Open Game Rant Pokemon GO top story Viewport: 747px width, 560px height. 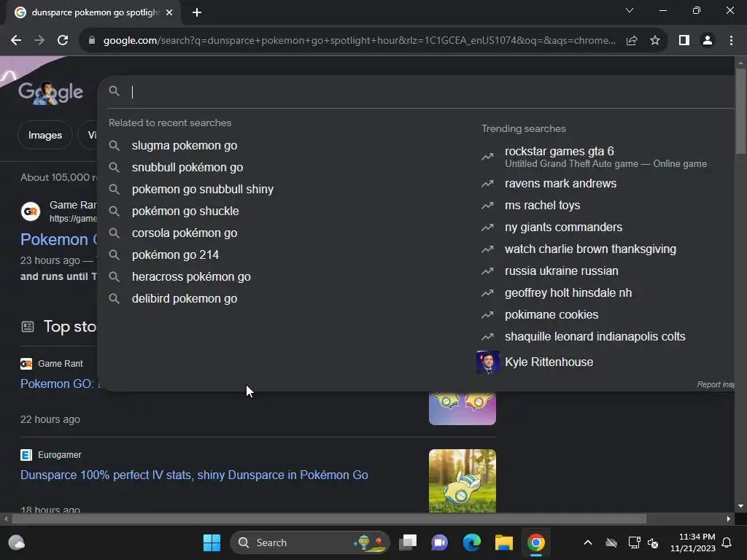tap(58, 384)
